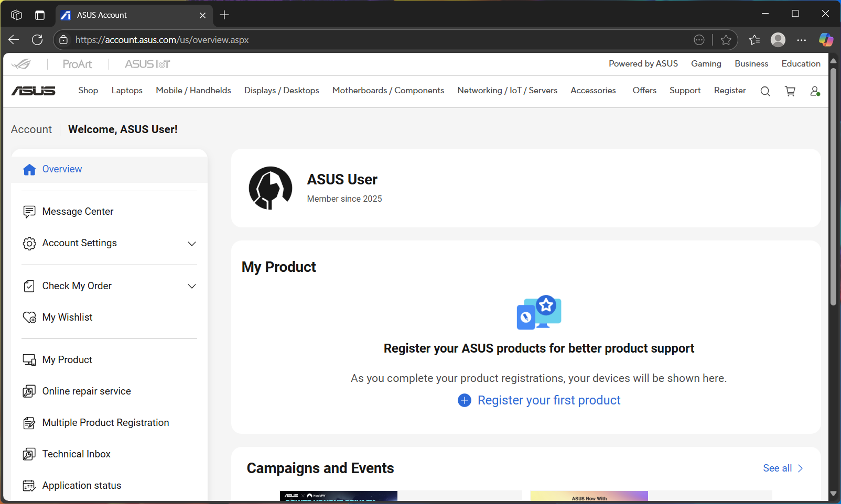Go to the Business section link
Screen dimensions: 841x504
(x=751, y=64)
